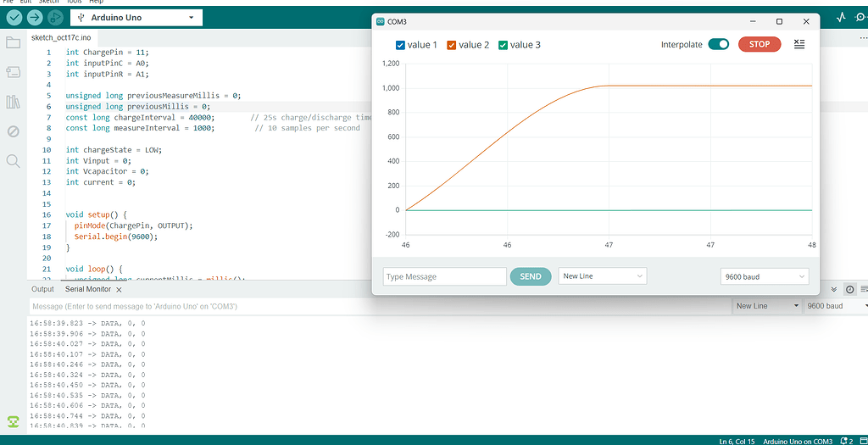Screen dimensions: 868x445
Task: Minimize the COM3 plotter window
Action: 753,21
